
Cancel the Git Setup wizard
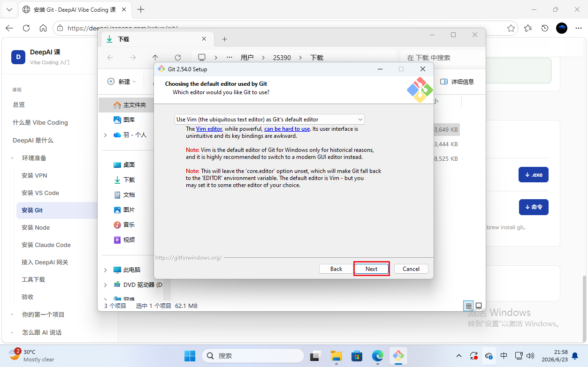[411, 269]
